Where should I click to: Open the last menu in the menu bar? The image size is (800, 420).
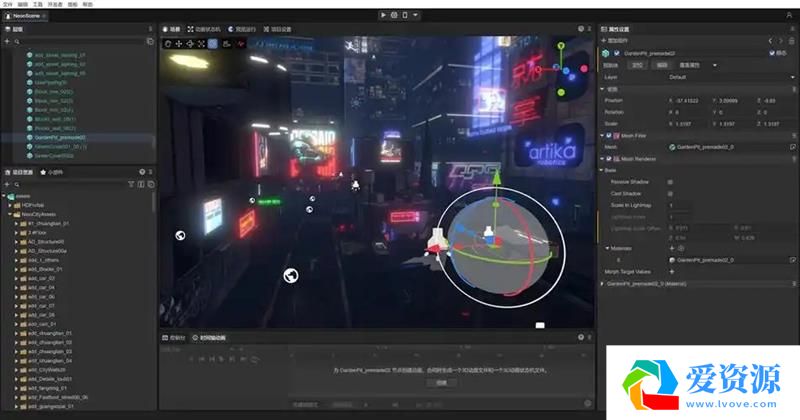(x=88, y=4)
